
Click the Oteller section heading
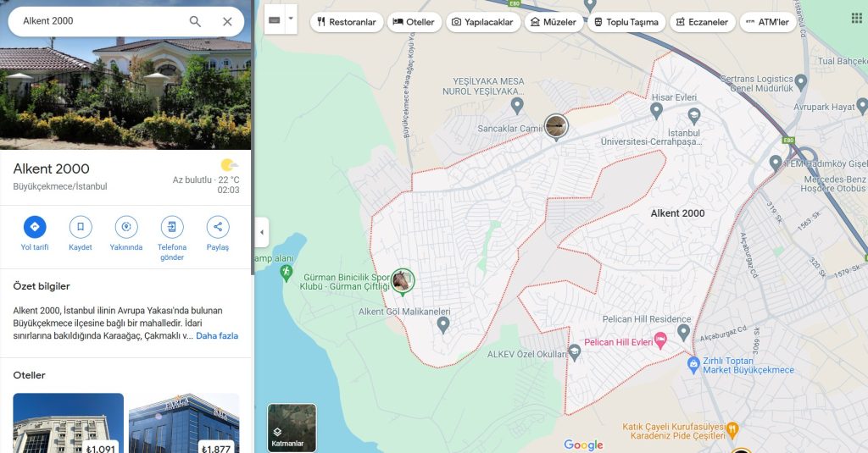pyautogui.click(x=30, y=375)
